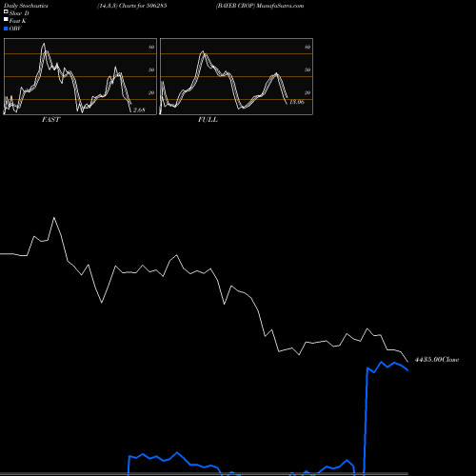
Task: Click the 20 level label in FAST chart
Action: [151, 92]
